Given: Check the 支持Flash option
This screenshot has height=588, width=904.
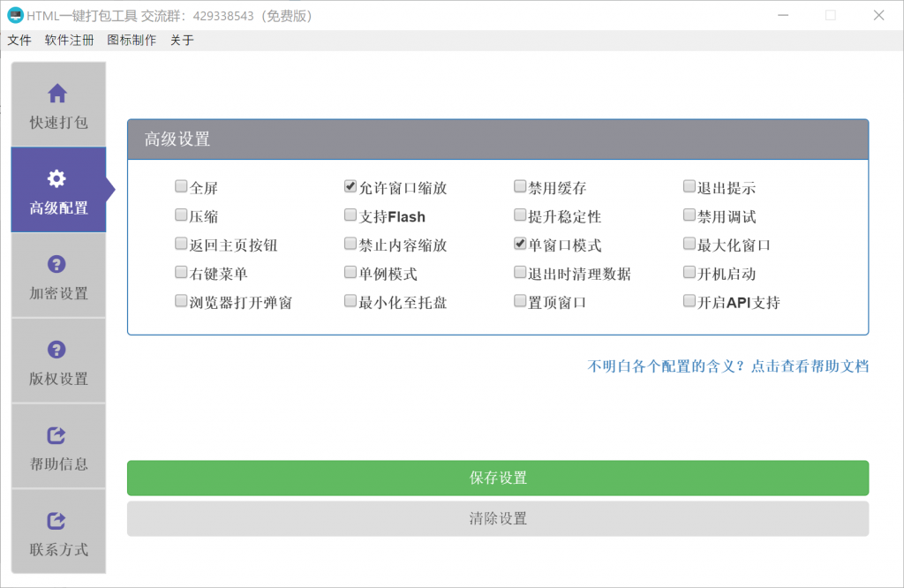Looking at the screenshot, I should coord(350,215).
